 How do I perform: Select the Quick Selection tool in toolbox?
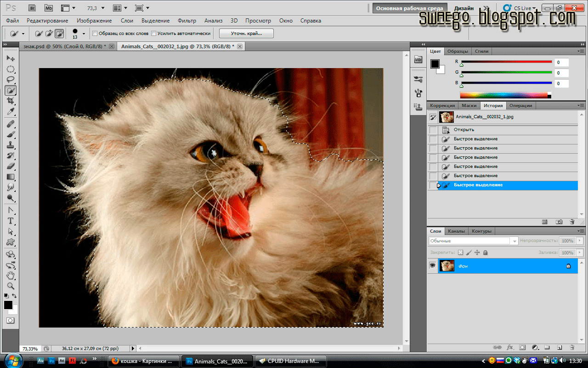(x=11, y=91)
